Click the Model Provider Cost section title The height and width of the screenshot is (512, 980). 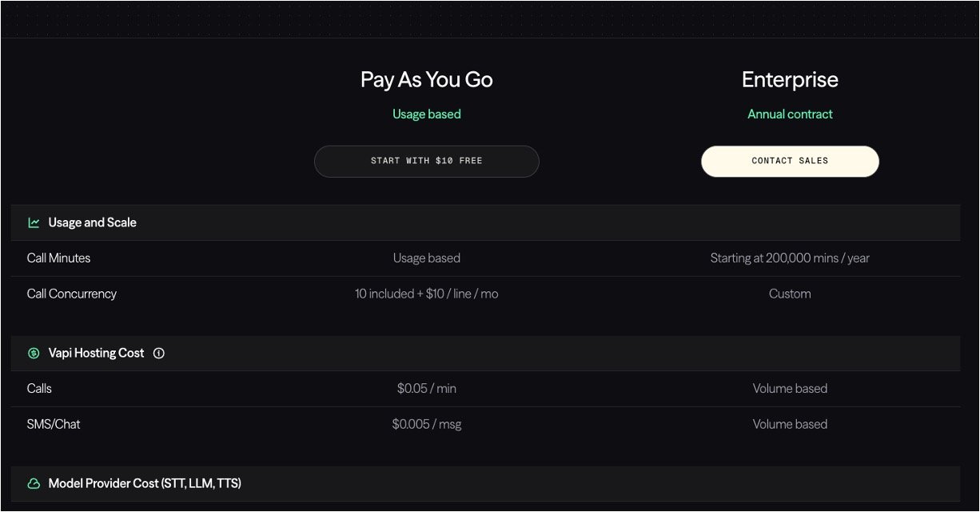pyautogui.click(x=145, y=484)
